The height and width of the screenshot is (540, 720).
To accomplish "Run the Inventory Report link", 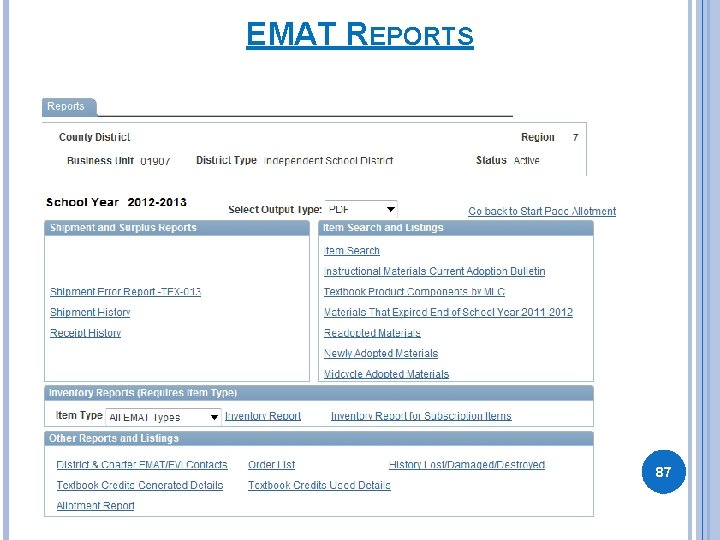I will tap(263, 416).
